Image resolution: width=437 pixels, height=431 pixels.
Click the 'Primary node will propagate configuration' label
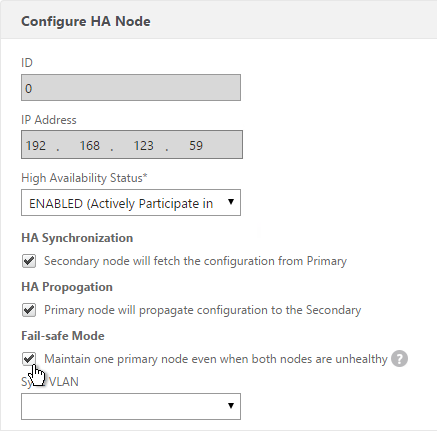[x=203, y=310]
